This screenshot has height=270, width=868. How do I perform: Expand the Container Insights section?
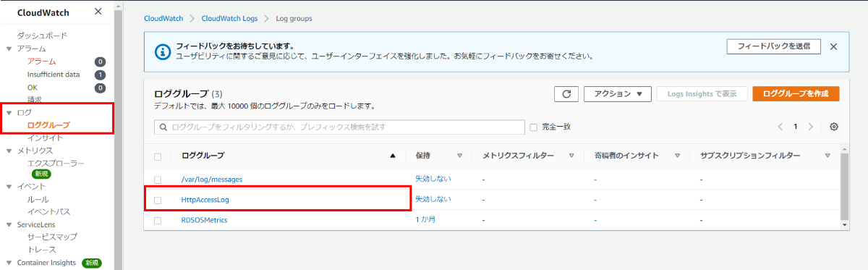click(x=9, y=262)
